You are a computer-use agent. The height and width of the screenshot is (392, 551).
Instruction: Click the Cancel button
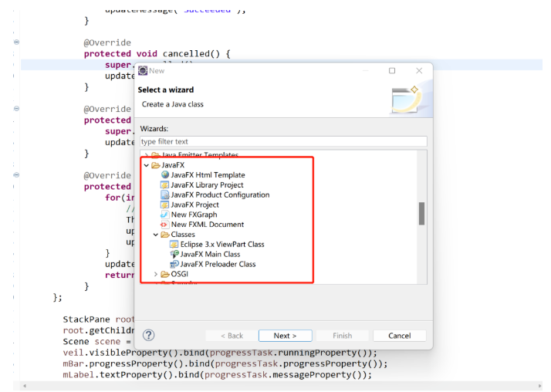coord(400,336)
